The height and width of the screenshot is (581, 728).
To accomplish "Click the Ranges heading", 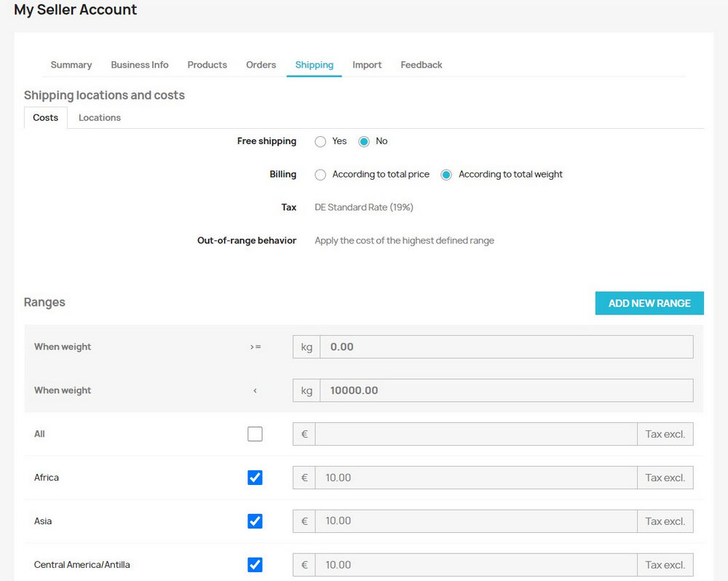I will 44,302.
